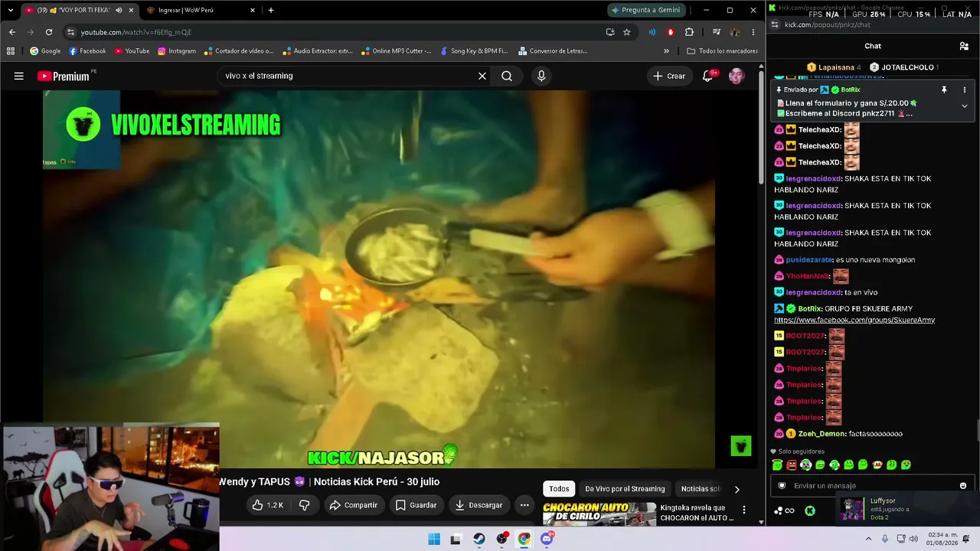Screen dimensions: 980x551
Task: Clear the YouTube search box text
Action: point(482,76)
